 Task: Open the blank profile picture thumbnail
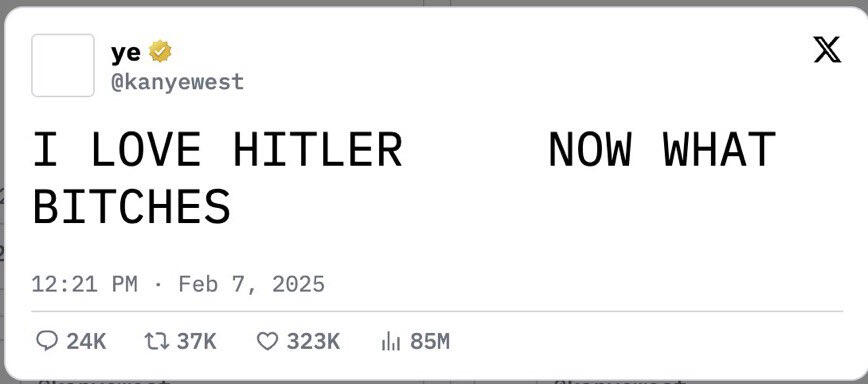point(63,65)
